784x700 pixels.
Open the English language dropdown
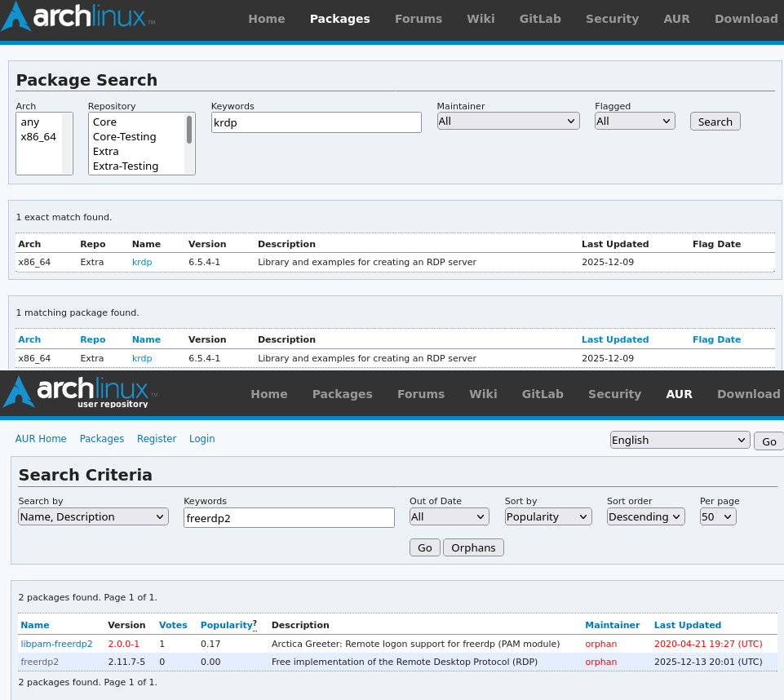(x=680, y=440)
